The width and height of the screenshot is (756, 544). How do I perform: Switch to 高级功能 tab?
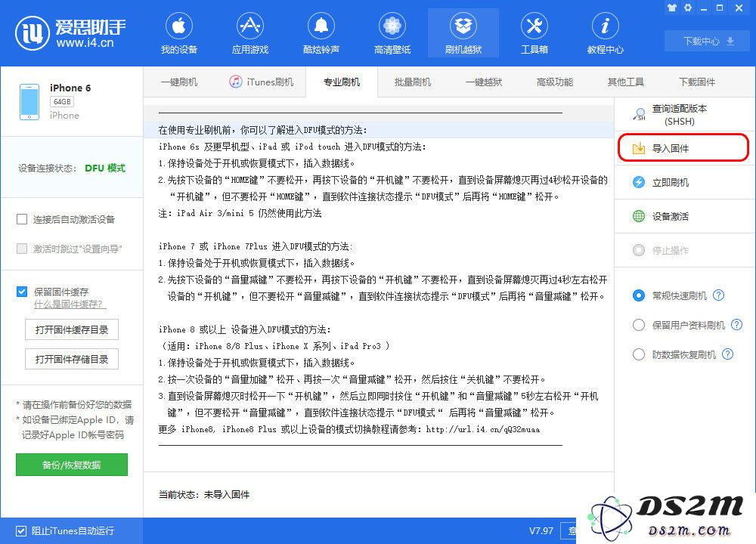pyautogui.click(x=554, y=82)
